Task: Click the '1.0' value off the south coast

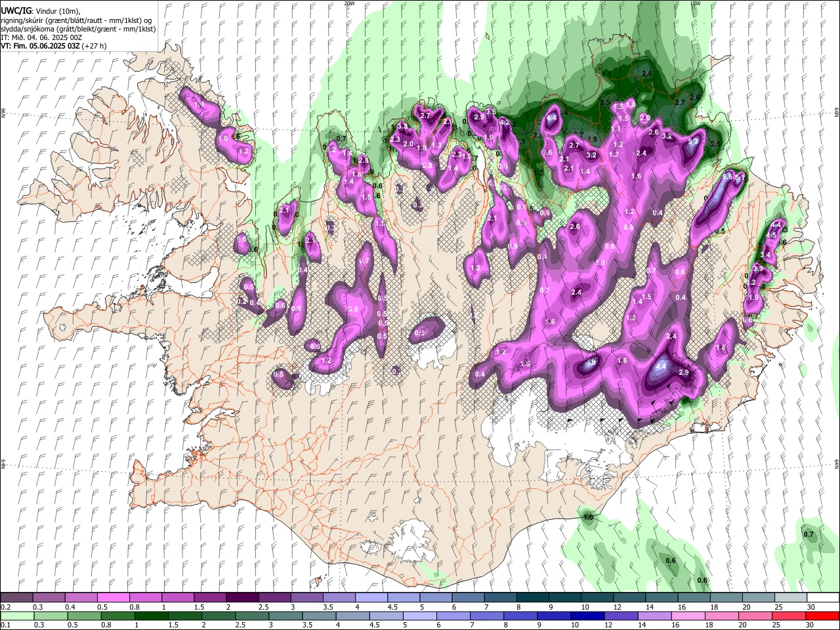Action: coord(588,517)
